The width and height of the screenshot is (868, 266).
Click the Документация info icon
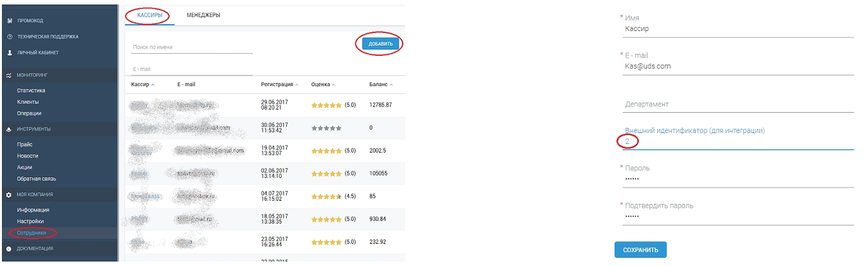[x=9, y=249]
